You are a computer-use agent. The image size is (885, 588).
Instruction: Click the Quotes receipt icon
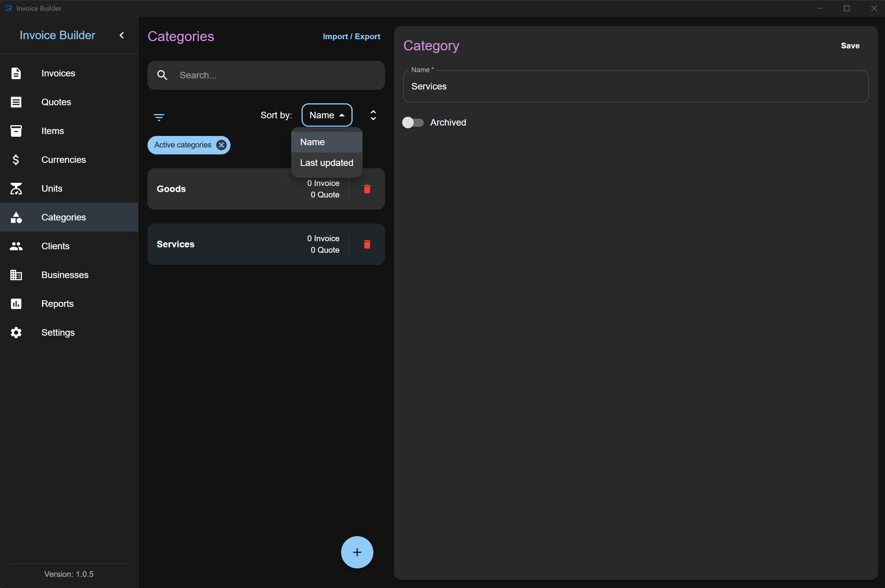coord(16,102)
